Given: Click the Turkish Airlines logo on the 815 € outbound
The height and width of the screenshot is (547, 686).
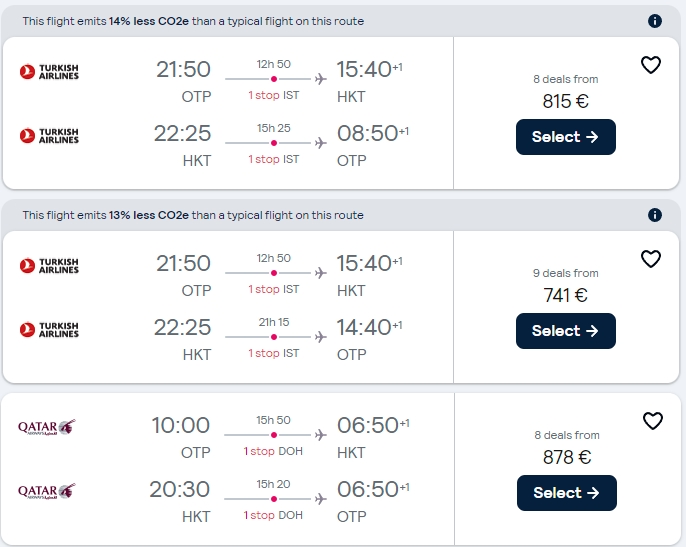Looking at the screenshot, I should click(x=49, y=71).
